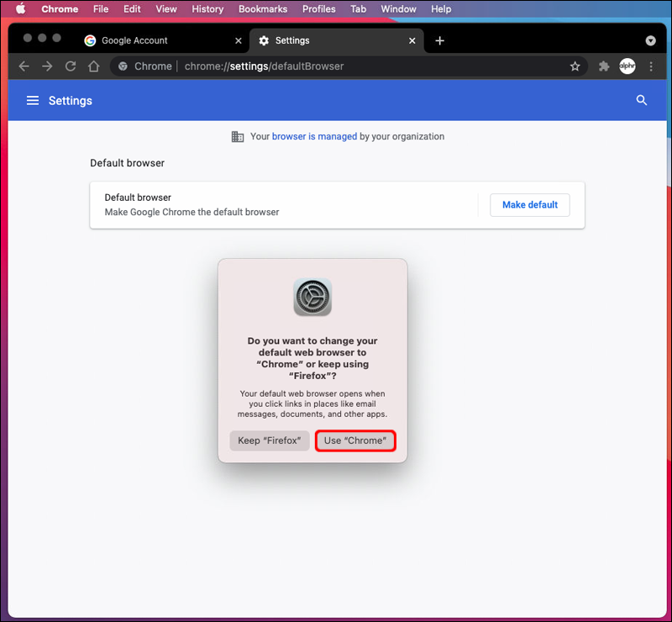Go back to previous page

point(24,66)
